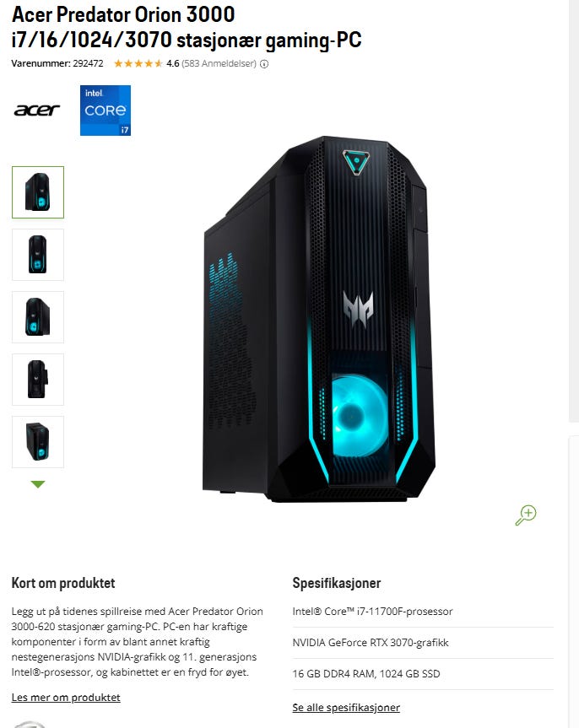Click the zoom magnifier icon on product image

tap(526, 515)
